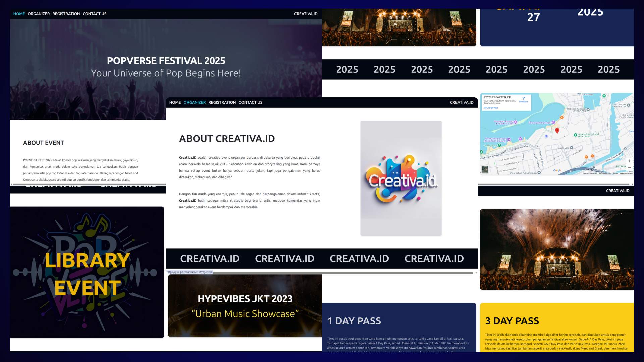Click the Creativa.id logo image

(x=401, y=178)
